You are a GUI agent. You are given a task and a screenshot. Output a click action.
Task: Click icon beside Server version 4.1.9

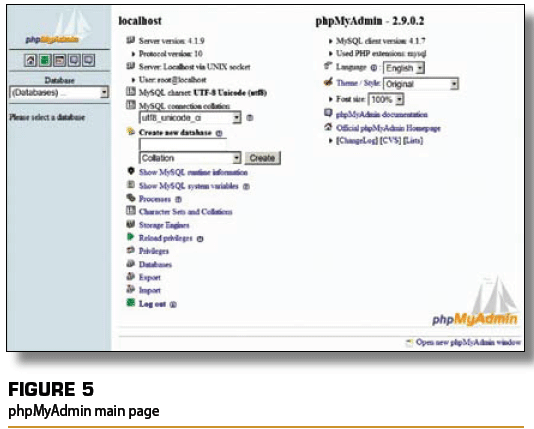pyautogui.click(x=130, y=40)
